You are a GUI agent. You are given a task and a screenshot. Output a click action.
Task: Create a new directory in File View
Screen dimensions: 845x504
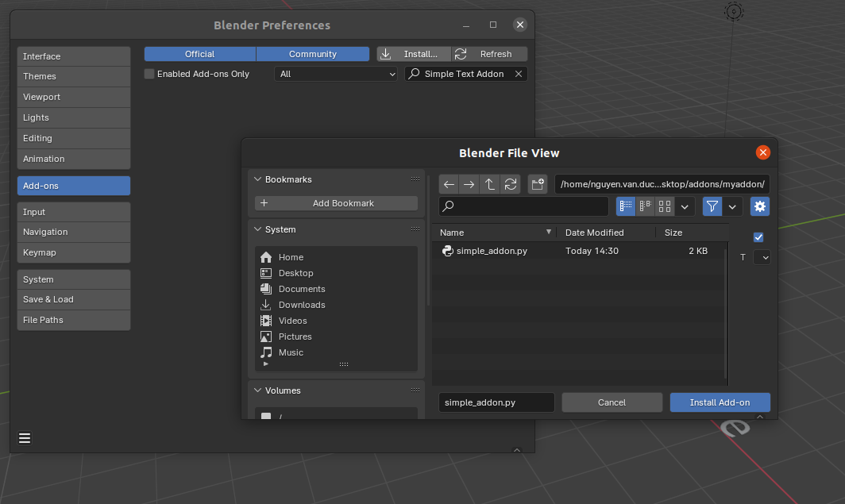coord(537,183)
